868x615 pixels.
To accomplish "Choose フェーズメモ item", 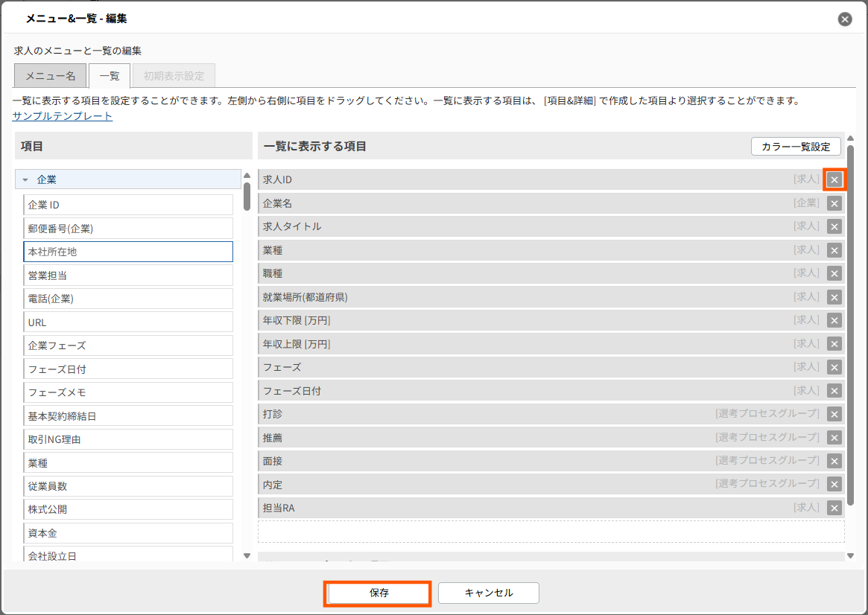I will [128, 392].
